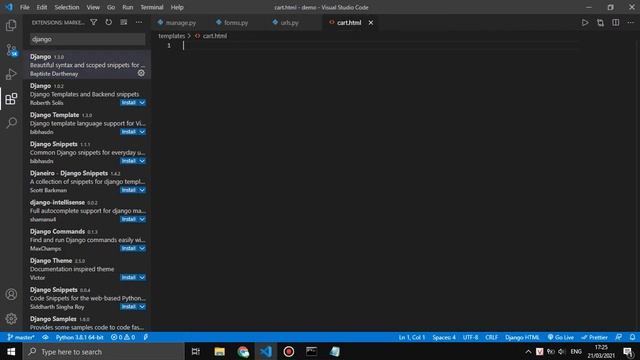Change language mode Django HTML

tap(522, 337)
